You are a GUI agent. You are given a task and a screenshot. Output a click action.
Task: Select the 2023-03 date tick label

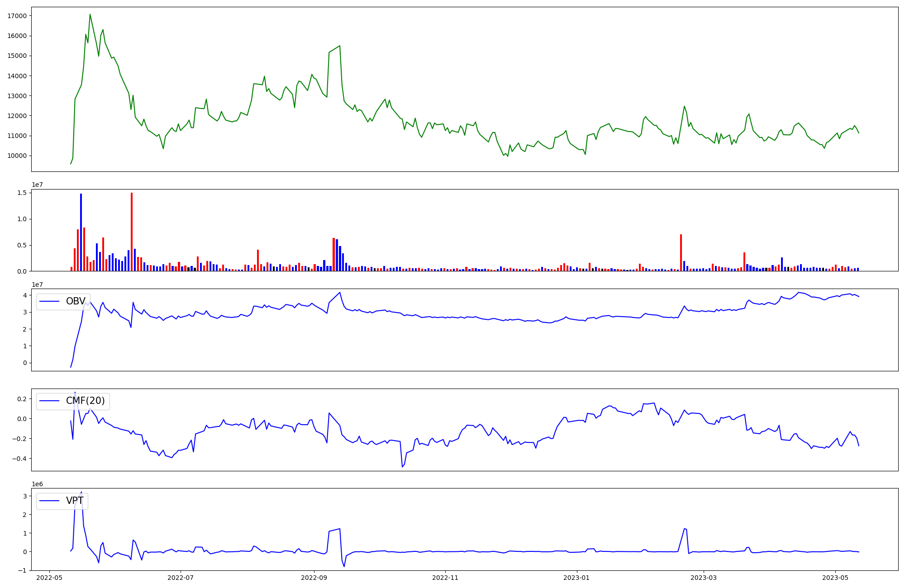(x=704, y=578)
